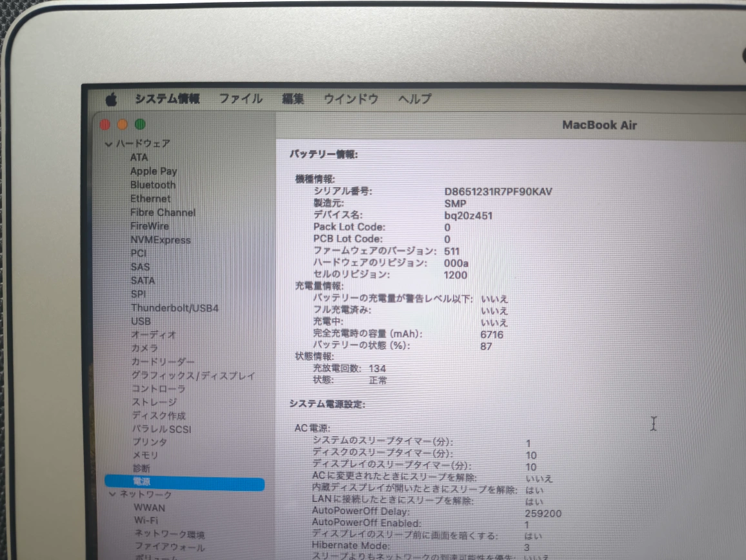Open the システム情報 menu
746x560 pixels.
[168, 99]
